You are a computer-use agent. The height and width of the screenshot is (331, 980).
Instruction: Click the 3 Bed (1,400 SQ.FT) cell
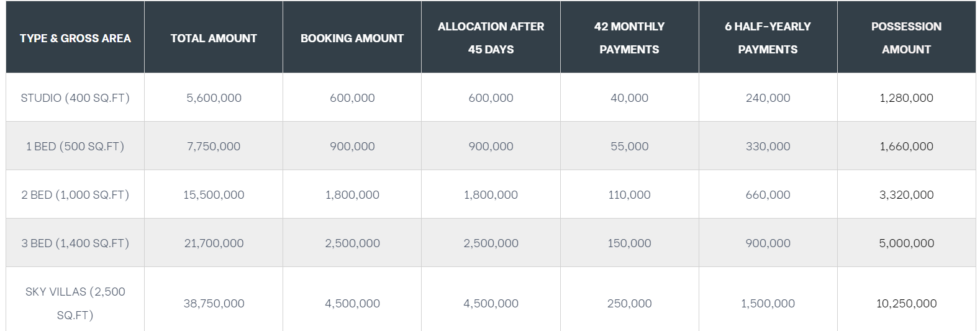tap(75, 243)
